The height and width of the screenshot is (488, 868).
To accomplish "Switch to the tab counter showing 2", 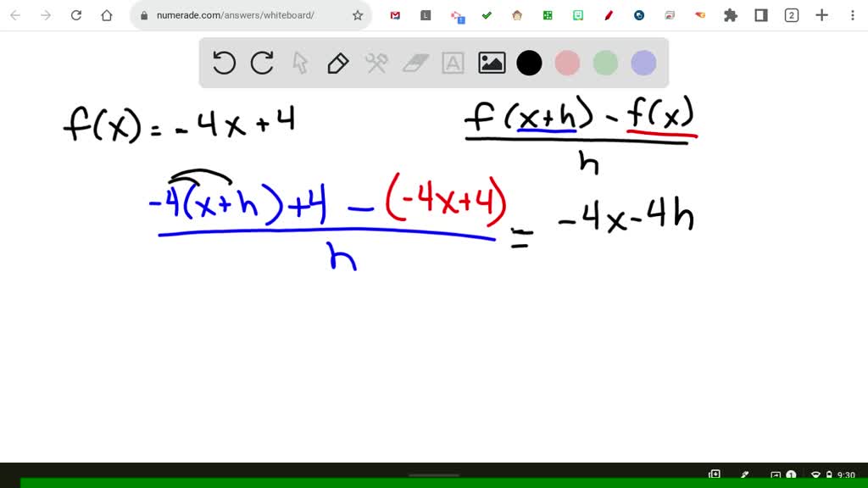I will (x=792, y=14).
